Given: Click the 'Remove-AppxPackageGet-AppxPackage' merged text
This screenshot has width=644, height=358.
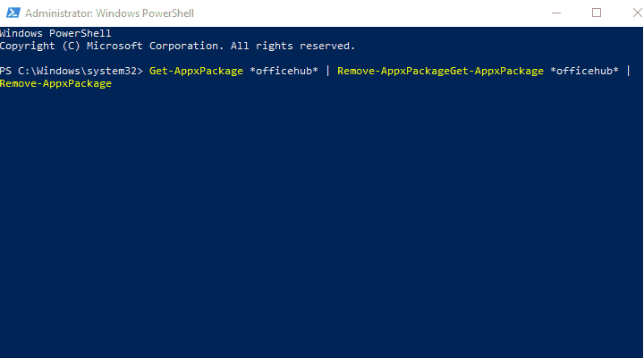Looking at the screenshot, I should tap(440, 71).
